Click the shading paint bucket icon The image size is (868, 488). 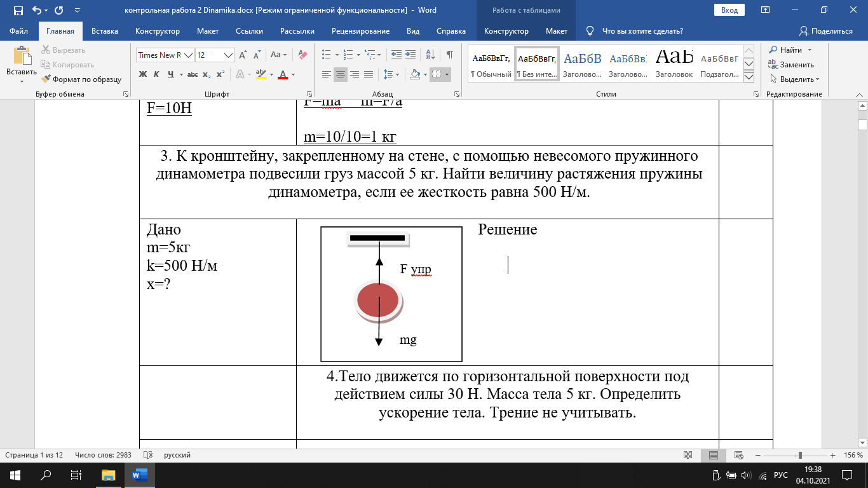point(415,74)
